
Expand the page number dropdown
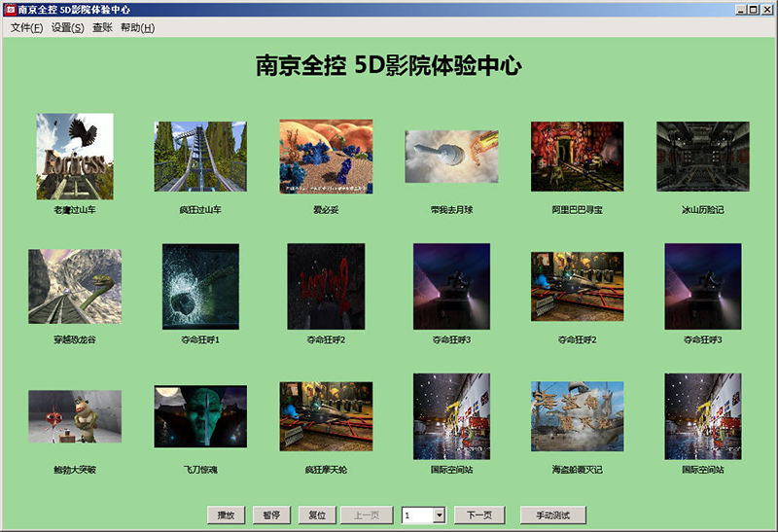(439, 515)
